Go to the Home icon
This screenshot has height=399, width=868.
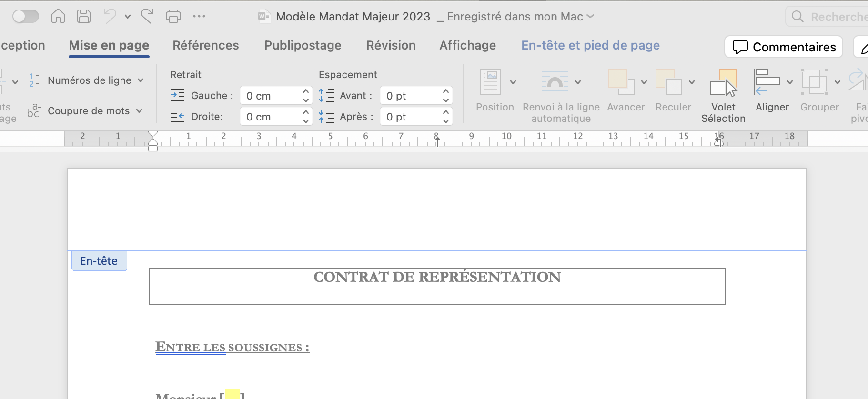(58, 17)
